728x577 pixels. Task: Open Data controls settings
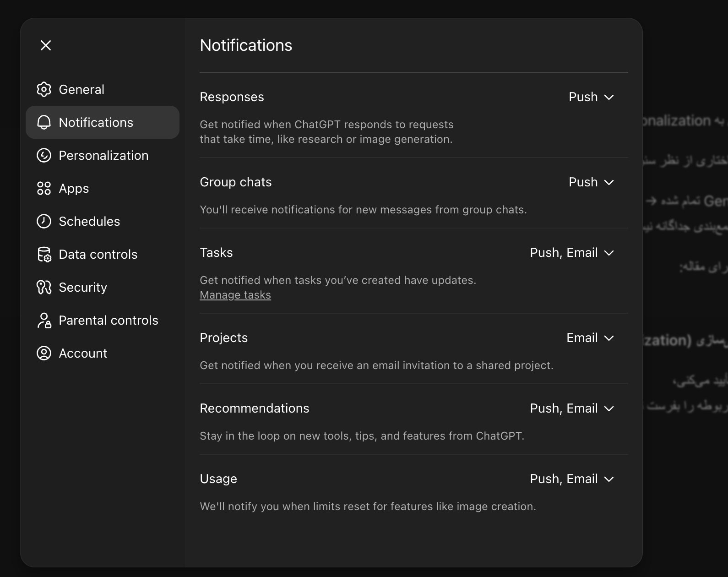tap(103, 254)
